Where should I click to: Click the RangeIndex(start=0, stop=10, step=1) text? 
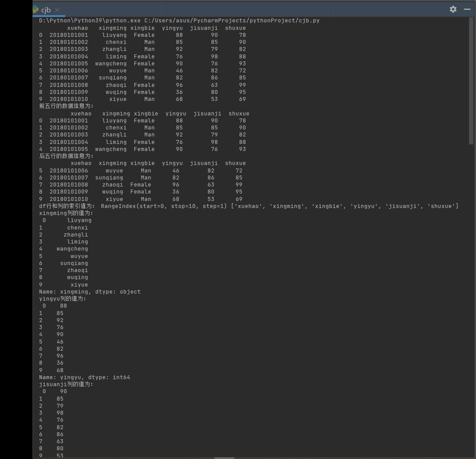[x=164, y=206]
